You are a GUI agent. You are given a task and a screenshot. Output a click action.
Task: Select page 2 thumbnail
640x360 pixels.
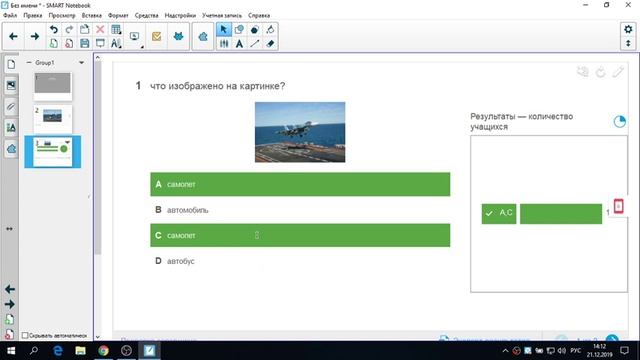[x=53, y=119]
